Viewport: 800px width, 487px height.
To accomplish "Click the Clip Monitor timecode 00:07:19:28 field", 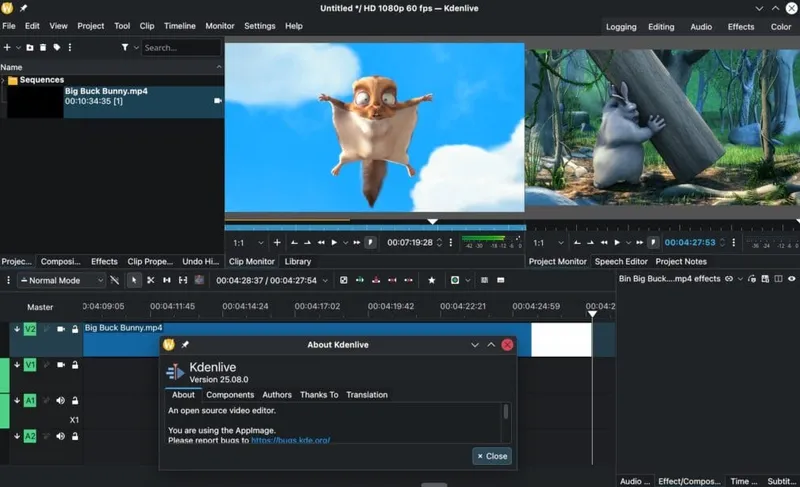I will pos(410,243).
